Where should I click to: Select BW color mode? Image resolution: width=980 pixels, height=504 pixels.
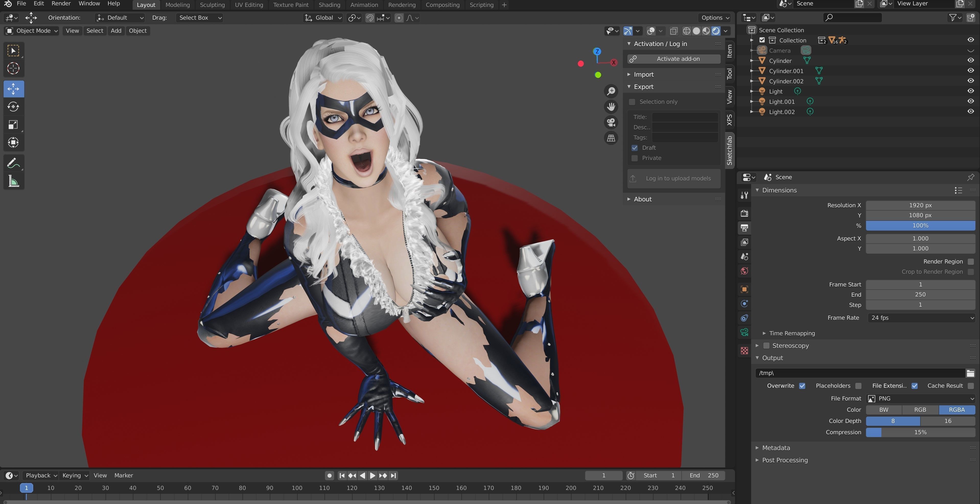coord(884,410)
